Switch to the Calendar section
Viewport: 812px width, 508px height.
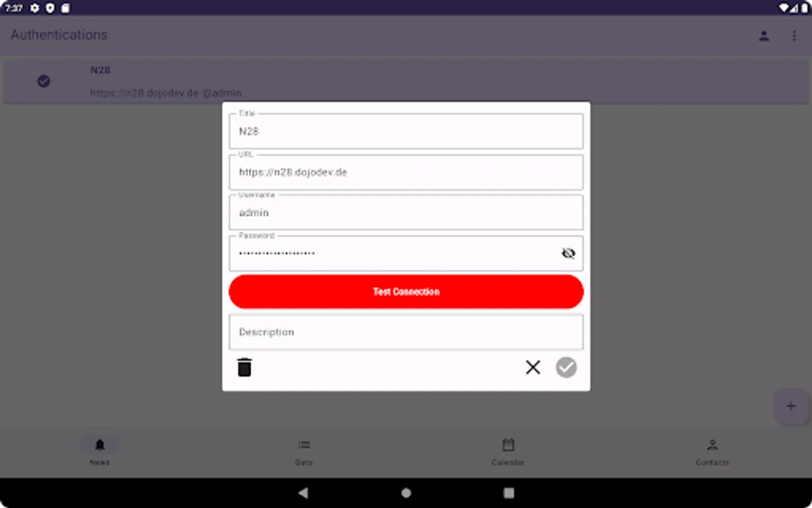click(x=507, y=451)
